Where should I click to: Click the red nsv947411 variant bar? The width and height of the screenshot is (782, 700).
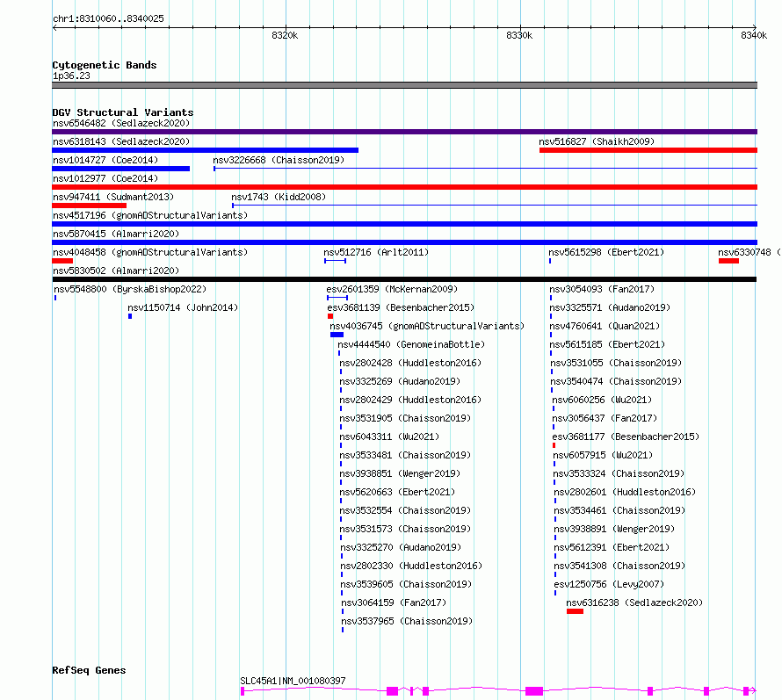tap(90, 206)
